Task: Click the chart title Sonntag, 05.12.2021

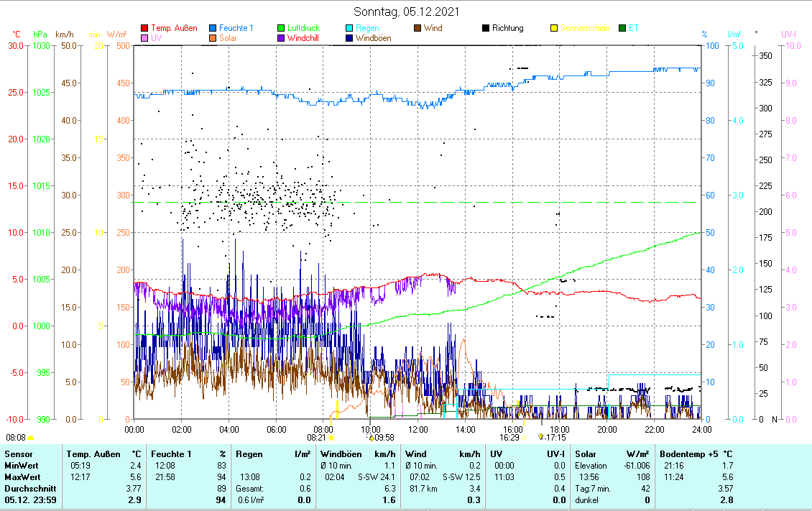Action: pyautogui.click(x=407, y=11)
